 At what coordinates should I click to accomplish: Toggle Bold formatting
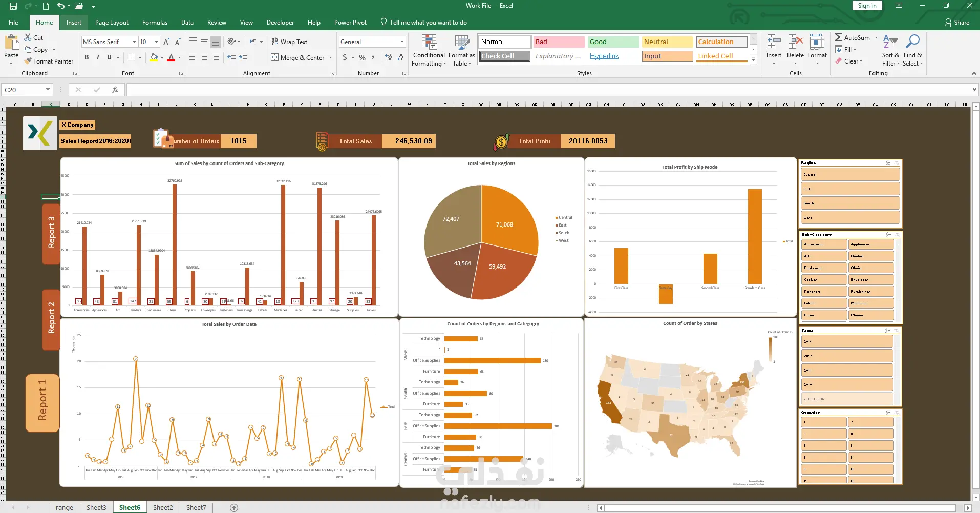87,57
